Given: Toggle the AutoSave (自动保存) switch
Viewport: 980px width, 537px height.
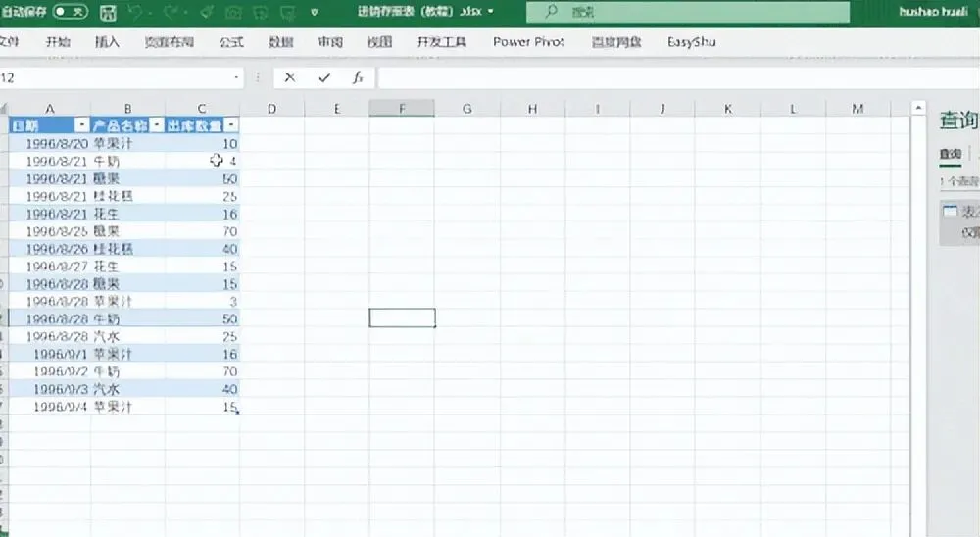Looking at the screenshot, I should (70, 11).
